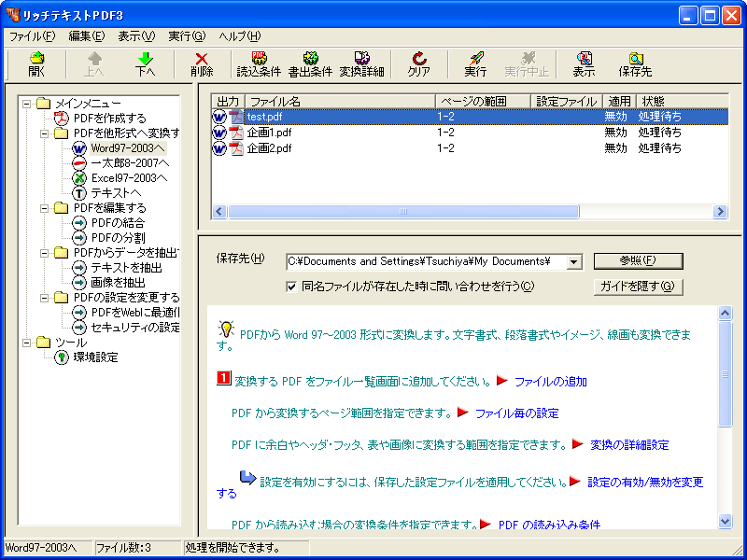Toggle 同名ファイルが存在した時に問い合わせを行う checkbox
This screenshot has height=560, width=747.
point(291,287)
